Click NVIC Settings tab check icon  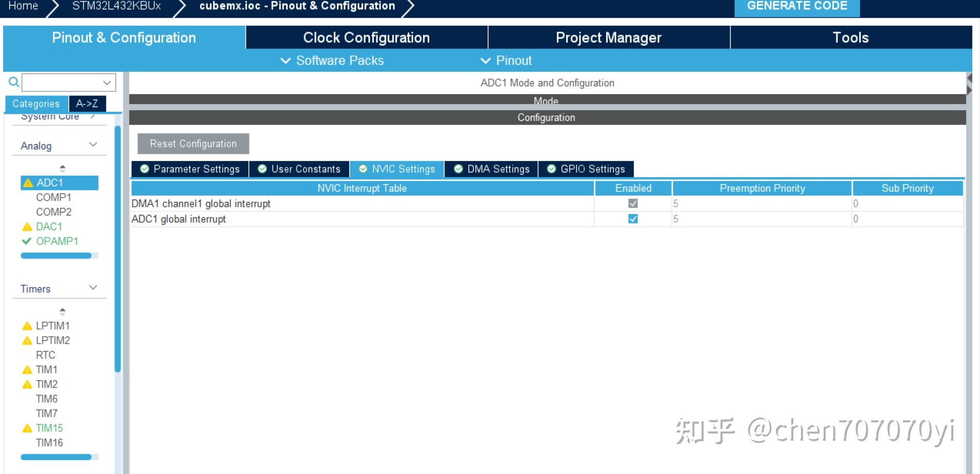pos(363,169)
